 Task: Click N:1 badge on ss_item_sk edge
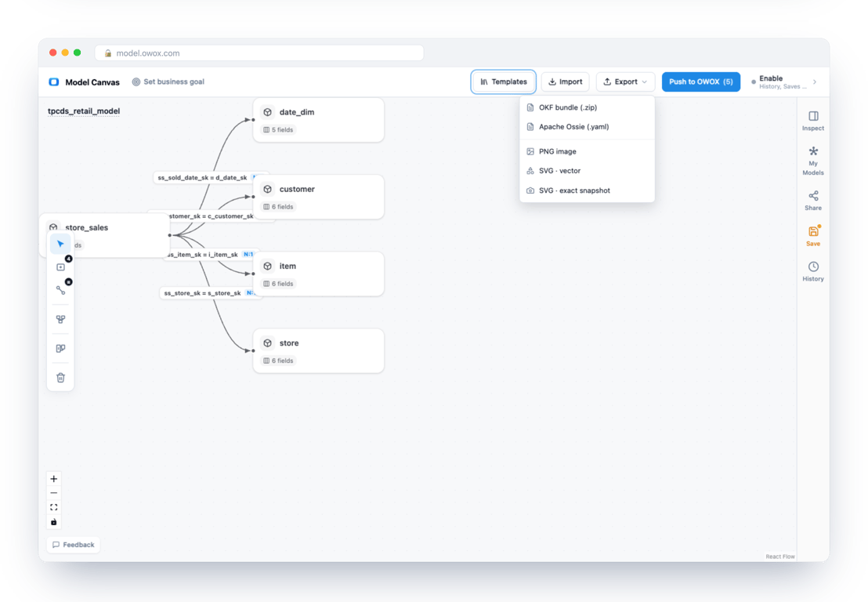pos(248,255)
